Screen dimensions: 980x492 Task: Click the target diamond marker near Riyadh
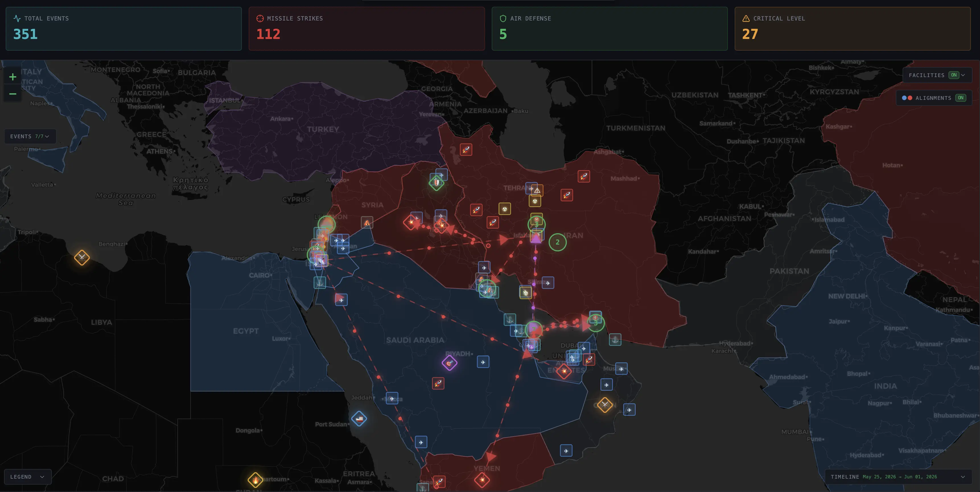449,363
